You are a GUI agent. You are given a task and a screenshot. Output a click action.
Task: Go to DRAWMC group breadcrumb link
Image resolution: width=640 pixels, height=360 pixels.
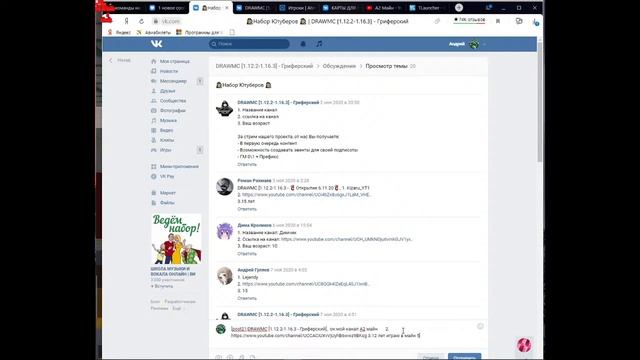pyautogui.click(x=264, y=66)
